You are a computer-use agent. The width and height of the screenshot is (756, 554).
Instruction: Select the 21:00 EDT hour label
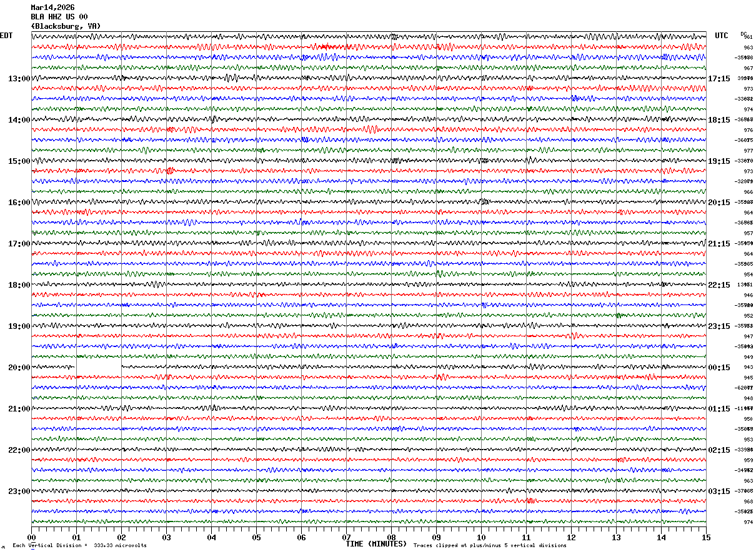pyautogui.click(x=19, y=409)
